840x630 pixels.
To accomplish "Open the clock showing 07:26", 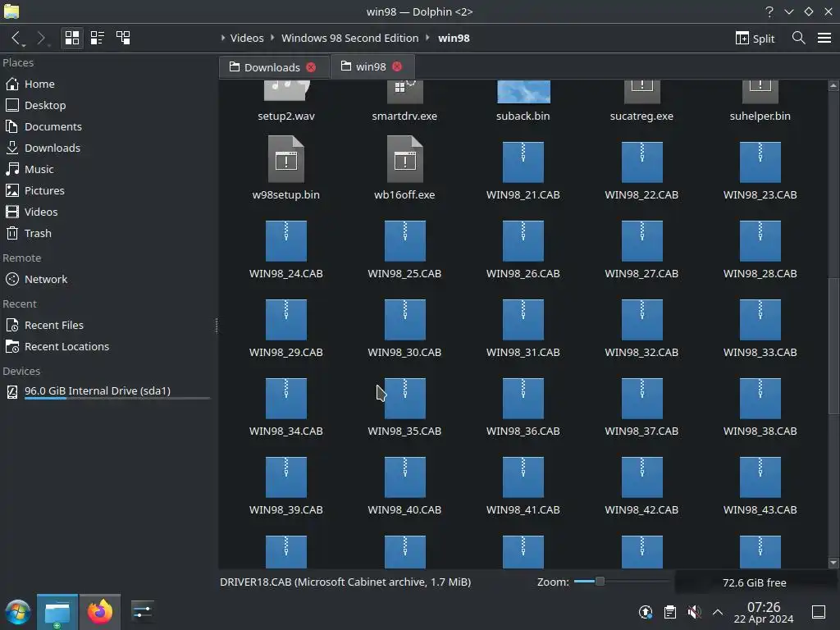I will (x=764, y=612).
